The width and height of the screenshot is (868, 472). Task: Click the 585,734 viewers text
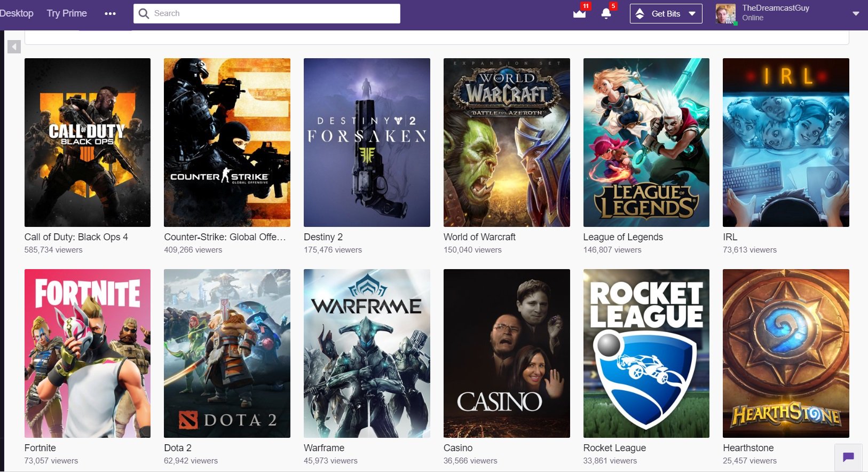point(53,250)
